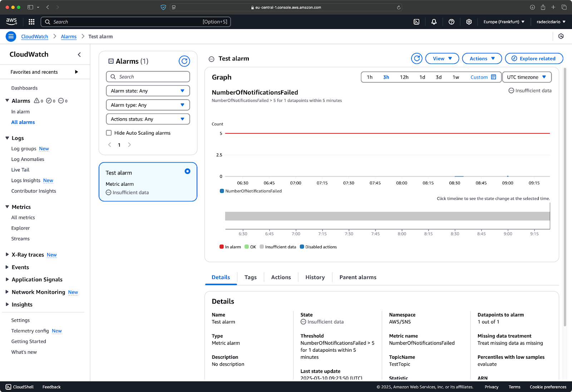Collapse the Alarms (1) panel icon
This screenshot has width=572, height=392.
point(111,61)
